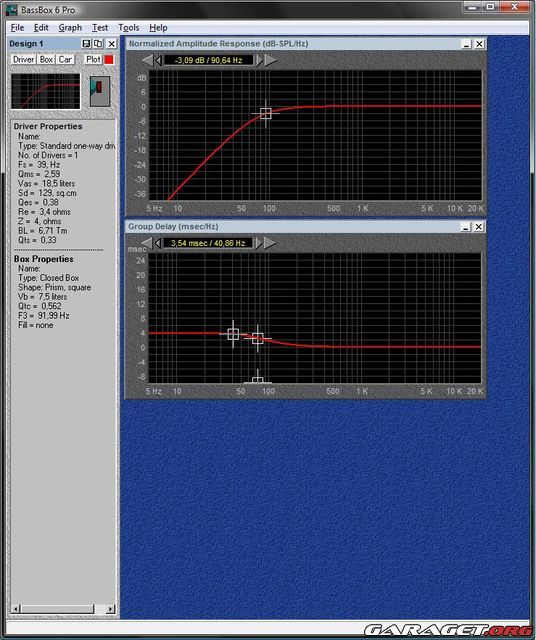Image resolution: width=536 pixels, height=640 pixels.
Task: Click the Driver Properties heading
Action: 48,127
